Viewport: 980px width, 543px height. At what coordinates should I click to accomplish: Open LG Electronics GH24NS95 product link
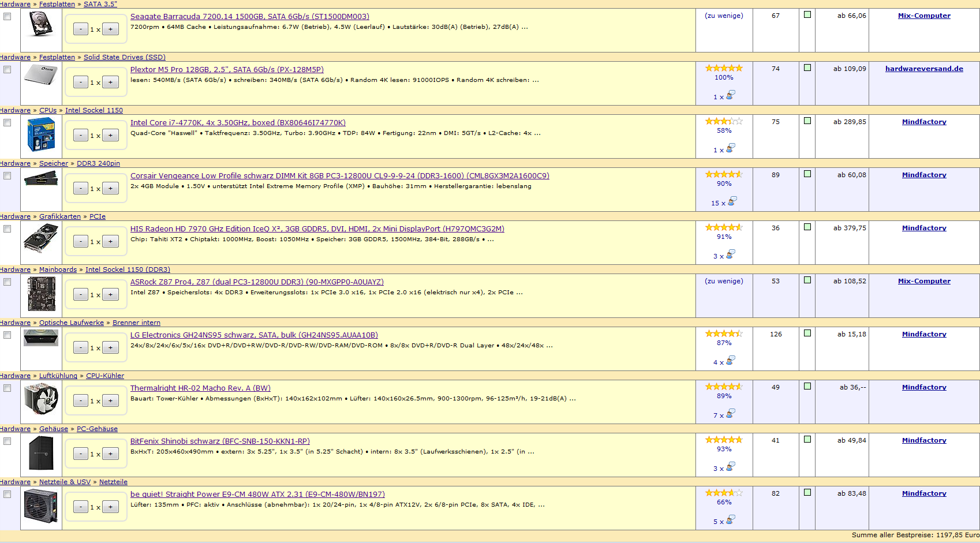click(x=254, y=335)
